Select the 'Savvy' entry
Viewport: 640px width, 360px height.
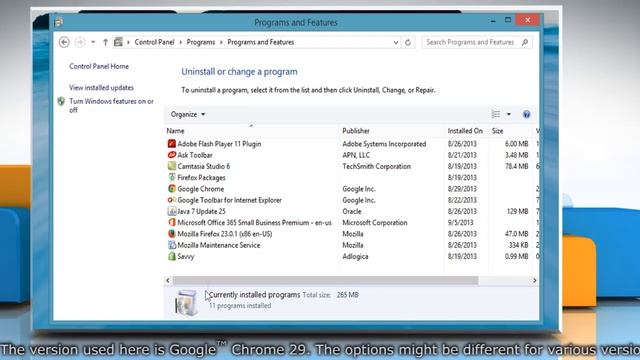click(x=186, y=256)
